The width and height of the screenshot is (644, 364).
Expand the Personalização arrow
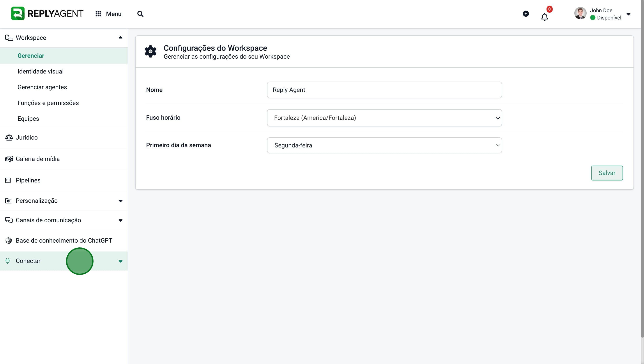tap(120, 201)
